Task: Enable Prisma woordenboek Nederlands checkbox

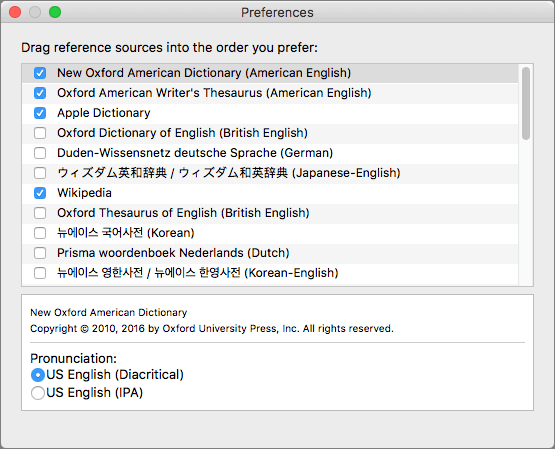Action: (x=40, y=253)
